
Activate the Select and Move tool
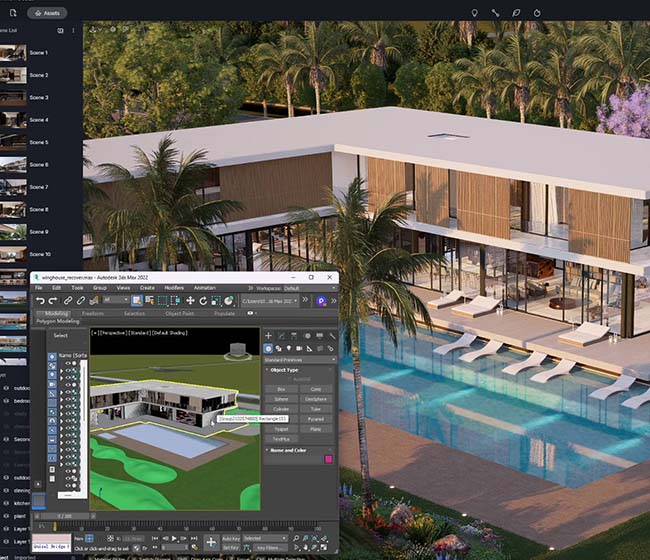coord(190,301)
